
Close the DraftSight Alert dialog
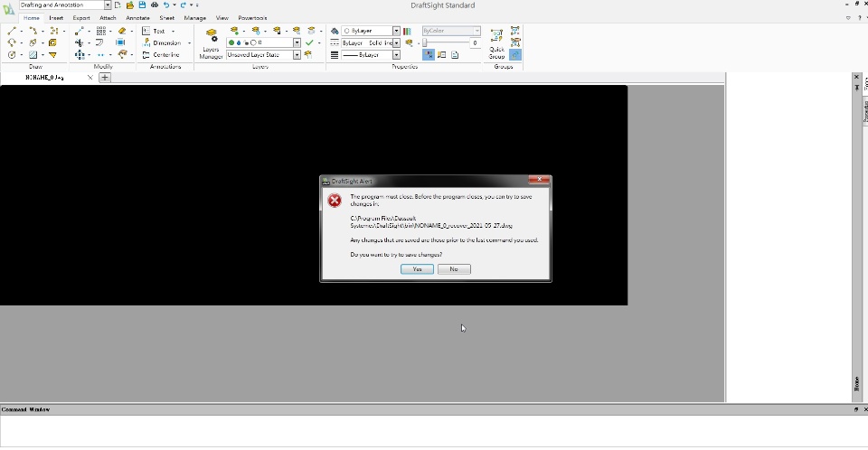point(539,179)
